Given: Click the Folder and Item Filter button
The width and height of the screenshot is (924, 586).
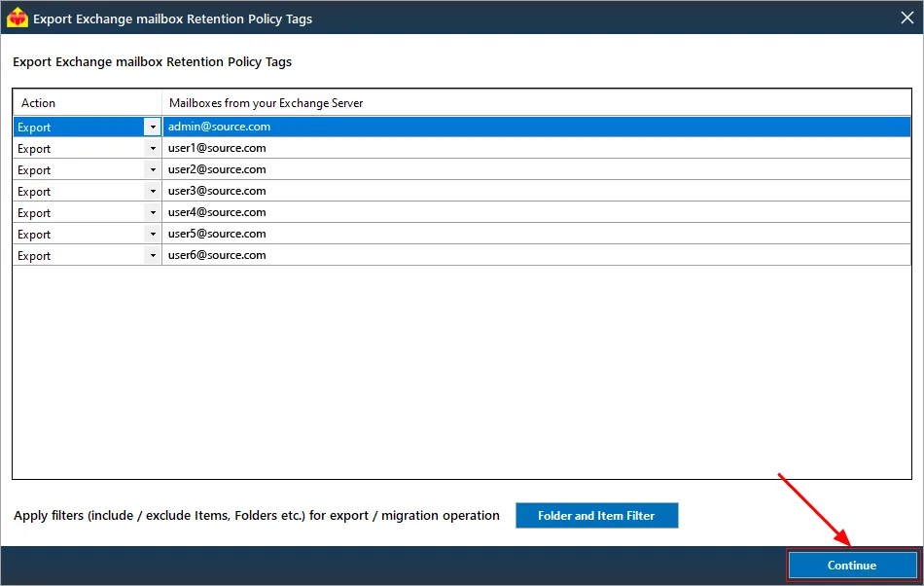Looking at the screenshot, I should tap(596, 515).
